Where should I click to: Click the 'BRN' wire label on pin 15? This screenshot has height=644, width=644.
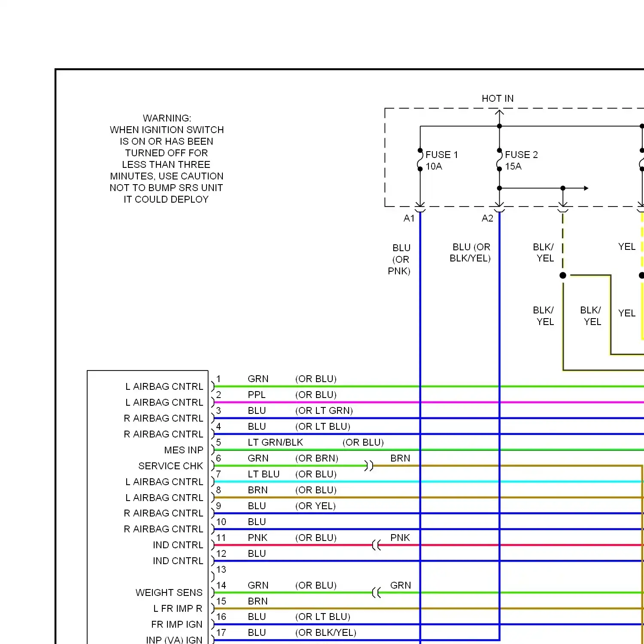pyautogui.click(x=258, y=601)
